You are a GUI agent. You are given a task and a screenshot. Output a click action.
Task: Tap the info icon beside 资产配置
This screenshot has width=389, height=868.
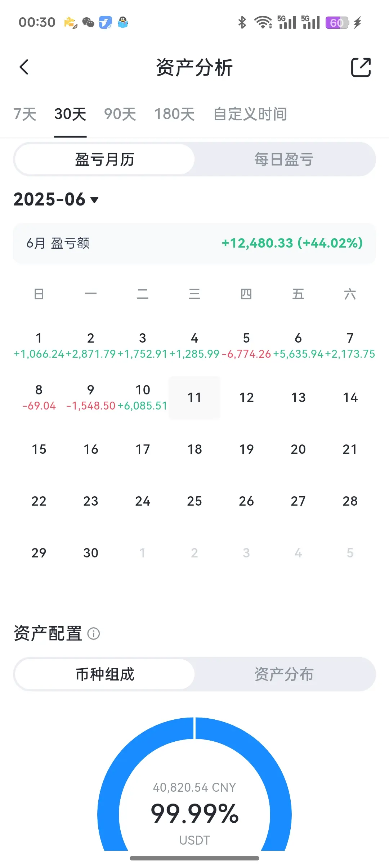tap(94, 633)
